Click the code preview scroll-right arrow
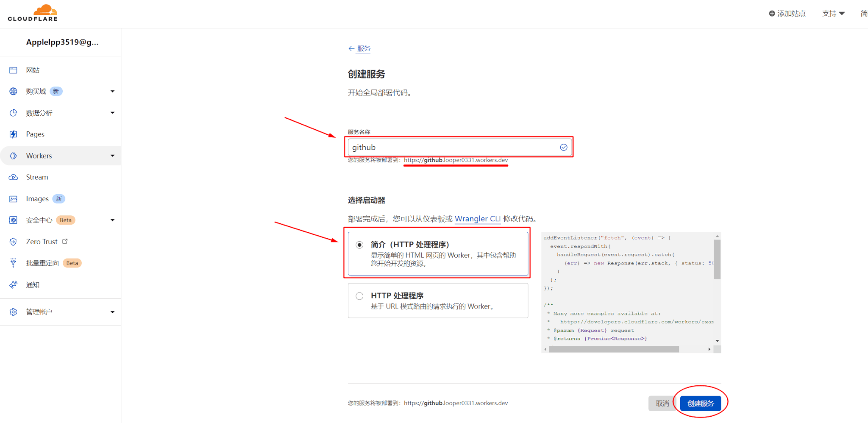Screen dimensions: 868x423 [709, 349]
